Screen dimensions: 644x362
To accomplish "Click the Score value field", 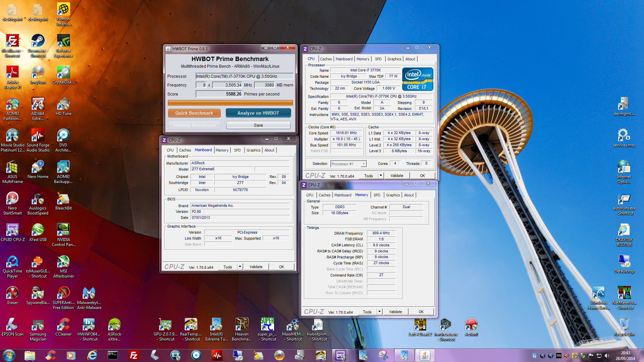I will pyautogui.click(x=219, y=94).
